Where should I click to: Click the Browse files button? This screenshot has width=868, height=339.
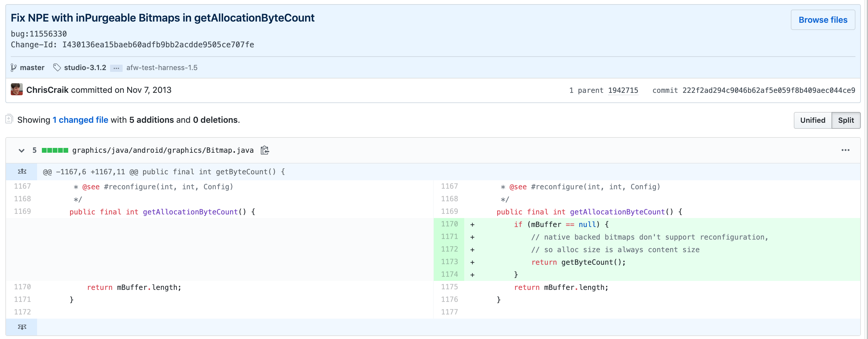coord(823,20)
